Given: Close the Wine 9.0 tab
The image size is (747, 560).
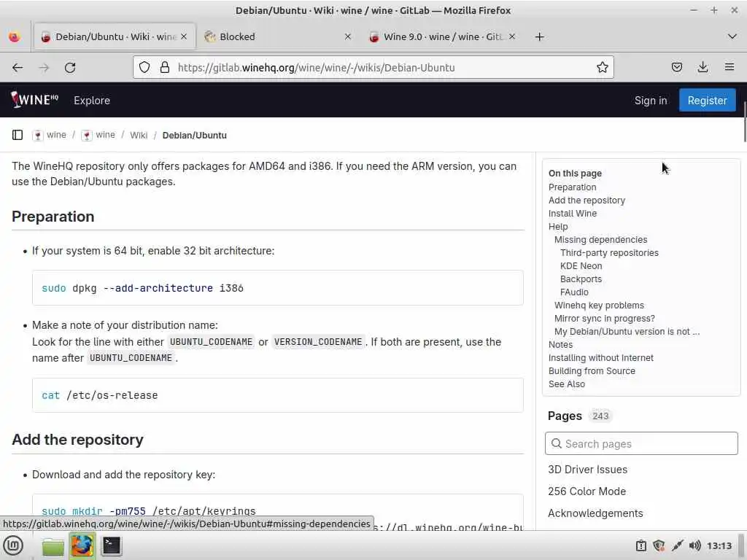Looking at the screenshot, I should coord(511,36).
